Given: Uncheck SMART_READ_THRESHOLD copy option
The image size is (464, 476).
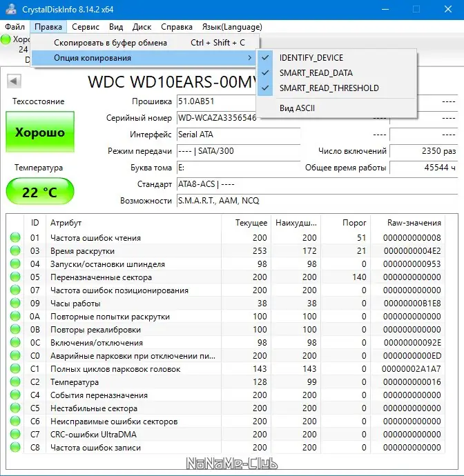Looking at the screenshot, I should click(337, 88).
